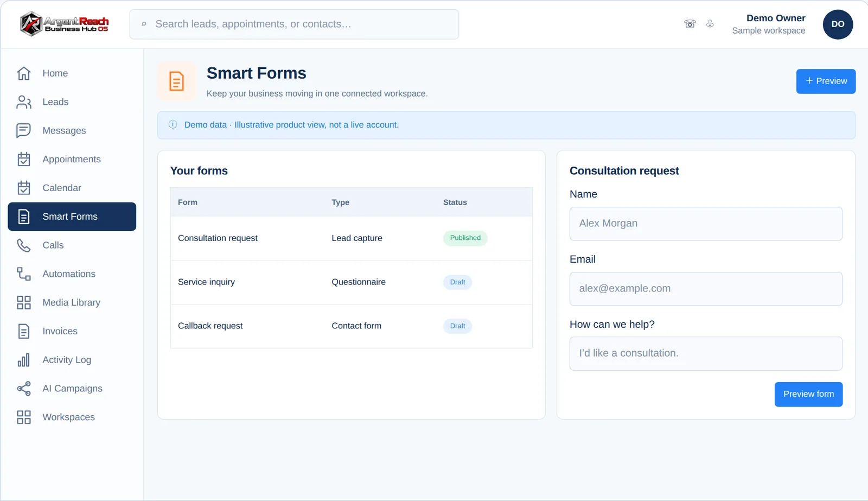The image size is (868, 501).
Task: Click the Email input field
Action: point(706,289)
